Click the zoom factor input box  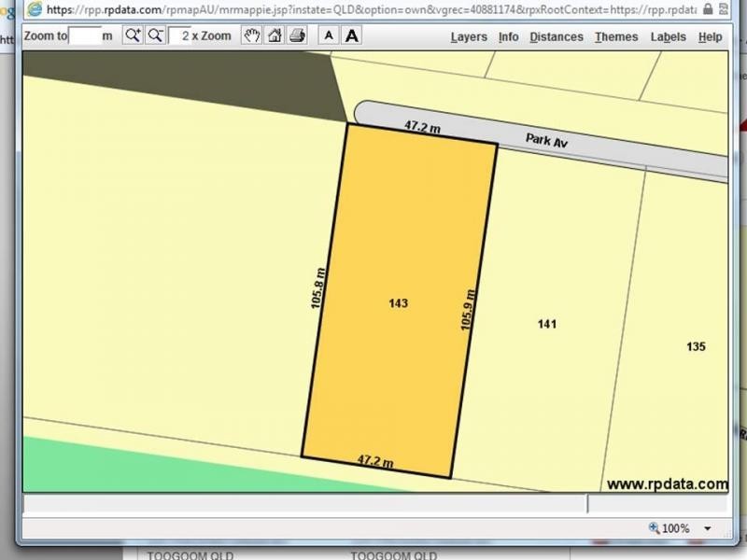(x=180, y=35)
